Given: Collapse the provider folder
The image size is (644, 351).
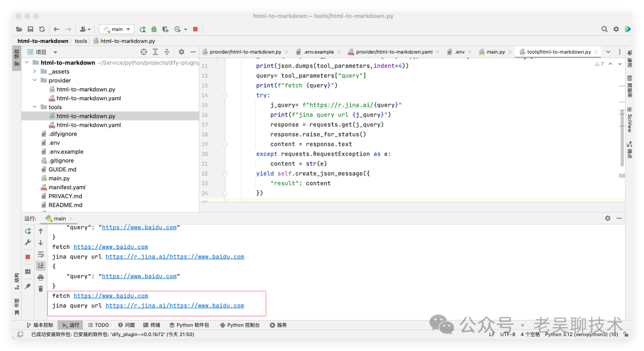Looking at the screenshot, I should pos(35,80).
